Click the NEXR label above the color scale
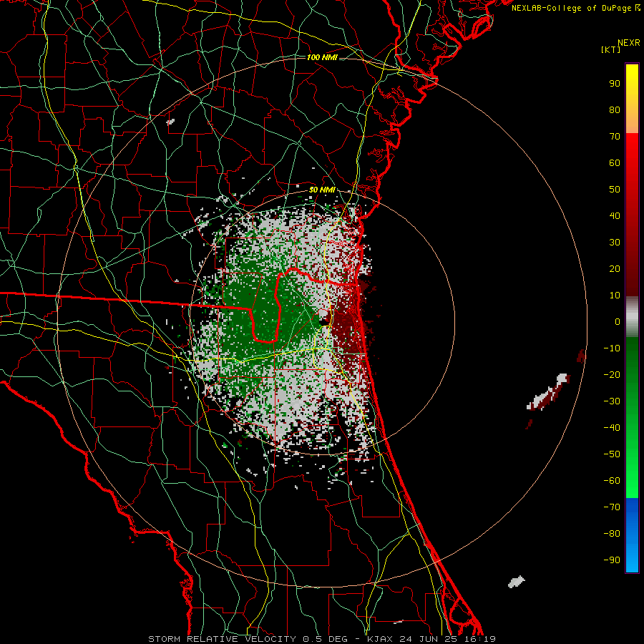Image resolution: width=644 pixels, height=644 pixels. (628, 43)
